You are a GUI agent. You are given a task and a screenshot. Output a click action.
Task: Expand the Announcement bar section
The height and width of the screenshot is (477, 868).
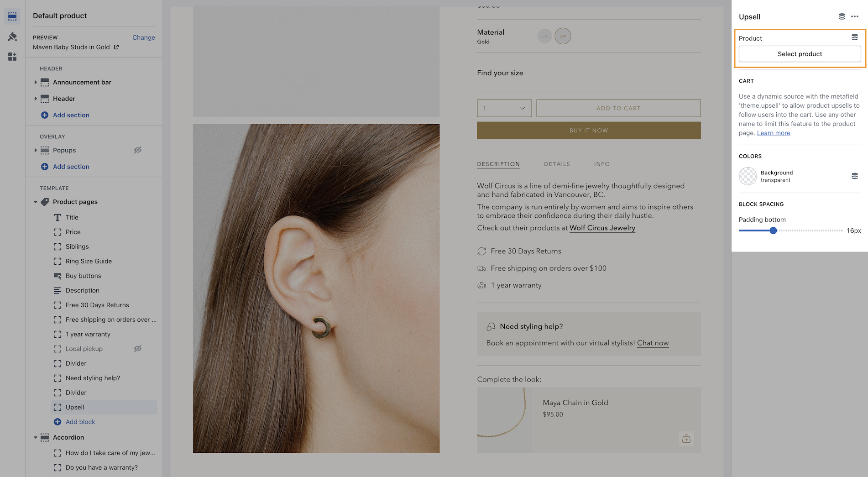click(x=36, y=82)
